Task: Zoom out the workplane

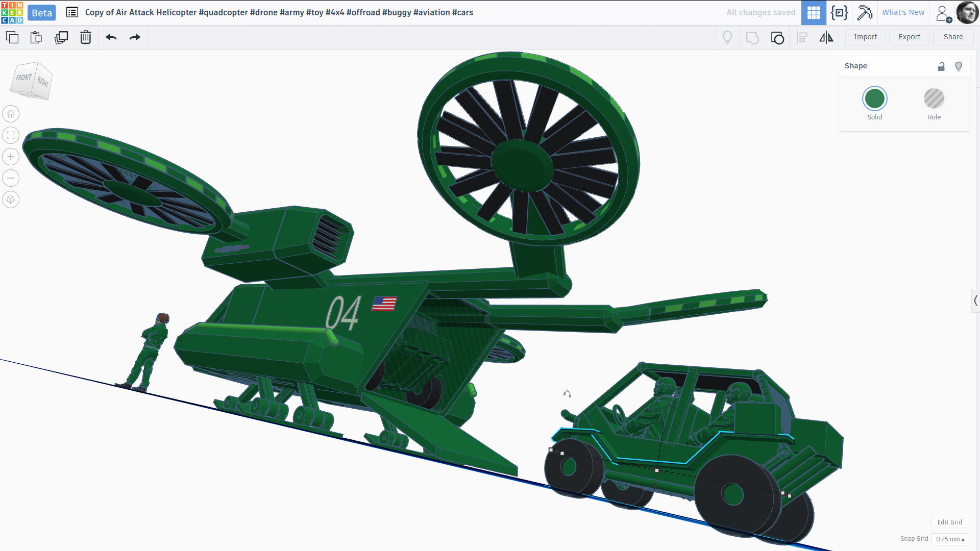Action: [11, 178]
